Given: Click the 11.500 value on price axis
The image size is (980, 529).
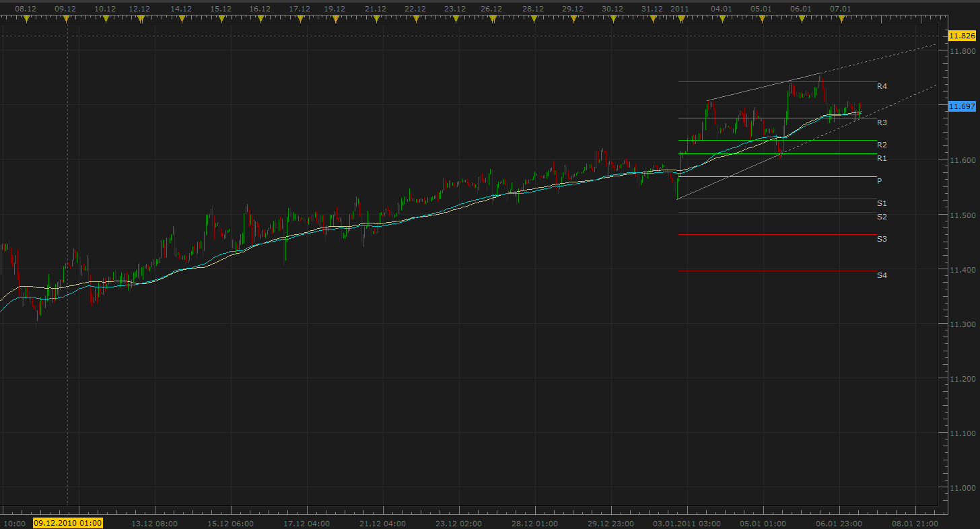Looking at the screenshot, I should (960, 215).
